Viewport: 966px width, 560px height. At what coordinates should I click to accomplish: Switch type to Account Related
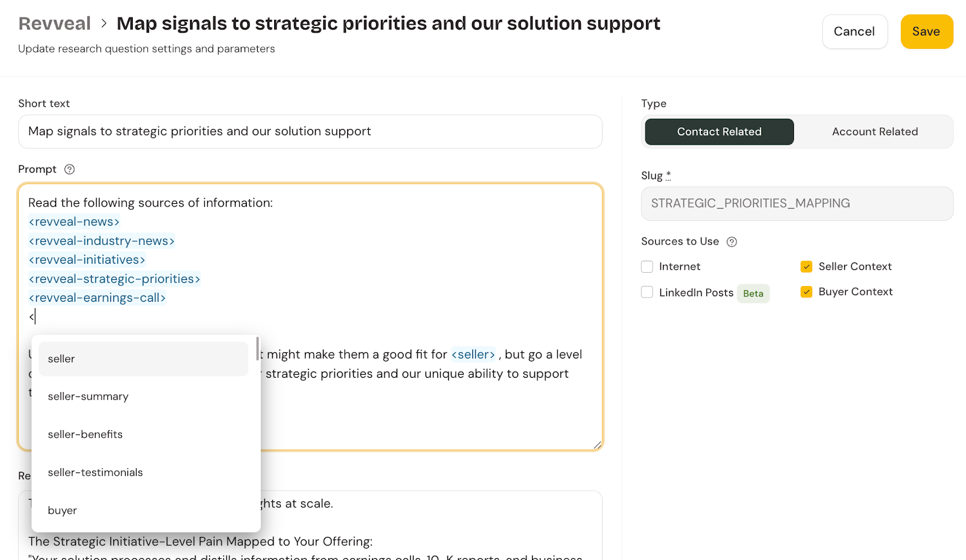click(x=874, y=132)
